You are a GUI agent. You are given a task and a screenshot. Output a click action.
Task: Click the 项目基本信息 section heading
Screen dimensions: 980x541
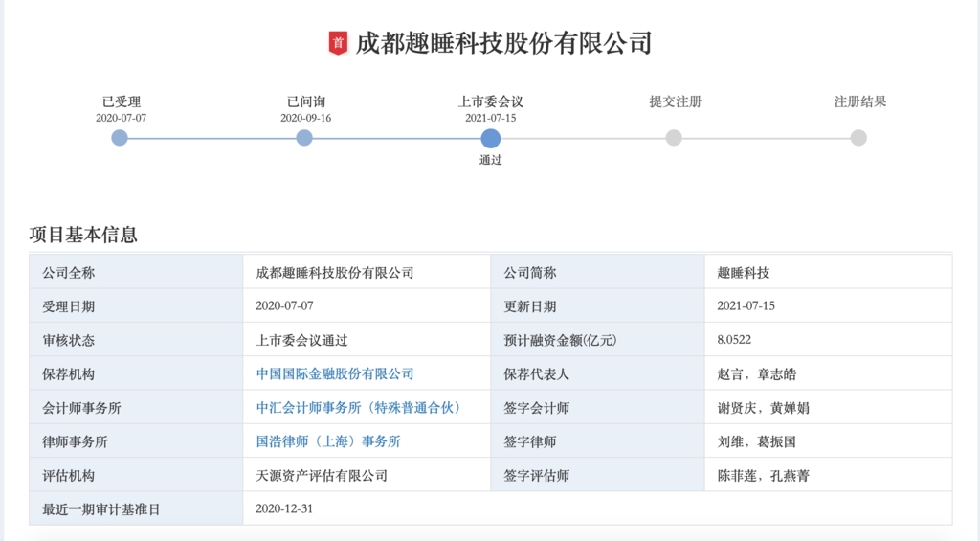(x=83, y=235)
